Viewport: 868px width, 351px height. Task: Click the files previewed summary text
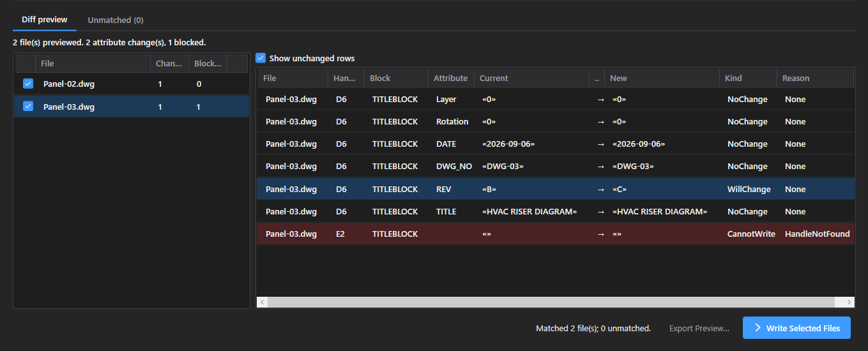109,42
